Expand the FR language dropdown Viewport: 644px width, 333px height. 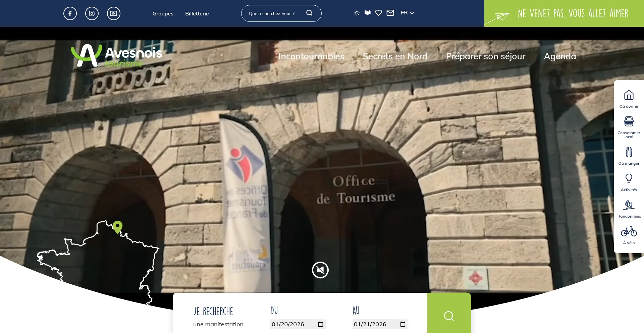(407, 13)
